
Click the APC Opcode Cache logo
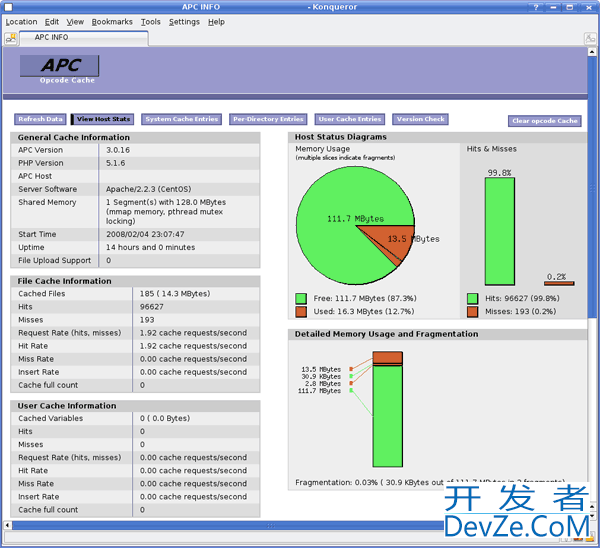60,69
